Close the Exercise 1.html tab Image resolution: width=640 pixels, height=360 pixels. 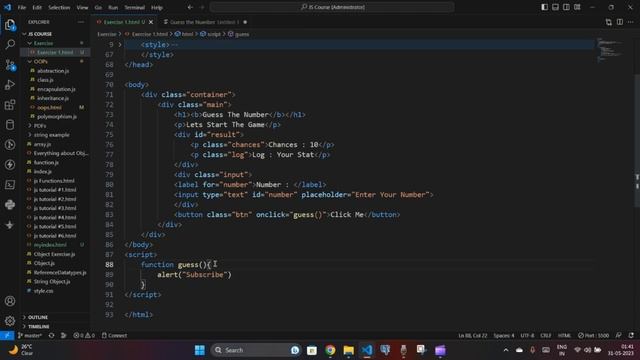151,22
